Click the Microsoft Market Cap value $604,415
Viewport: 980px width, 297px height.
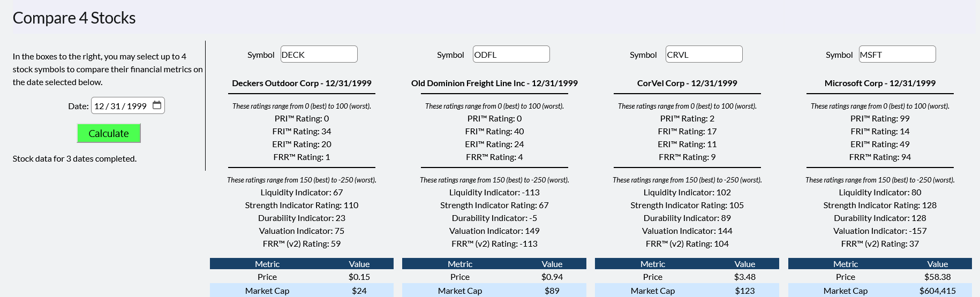(x=937, y=291)
